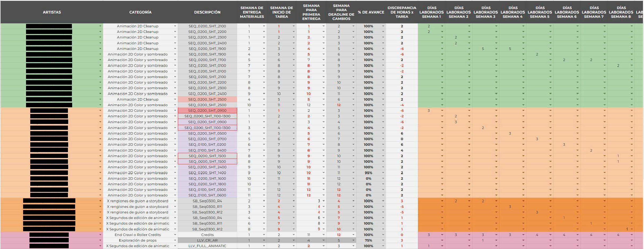Click the DISCREPANCIA DE HORAS x TAREA header
The width and height of the screenshot is (644, 249).
tap(402, 12)
